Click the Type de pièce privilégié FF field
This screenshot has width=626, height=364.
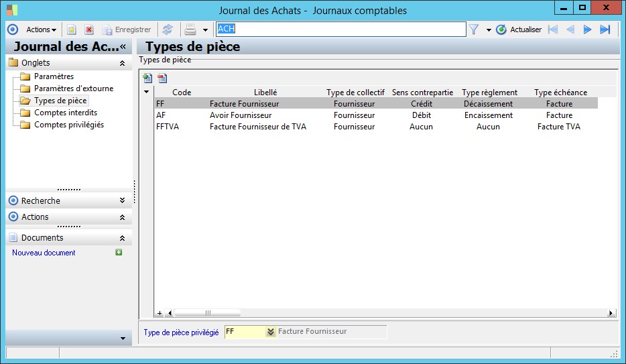(245, 332)
